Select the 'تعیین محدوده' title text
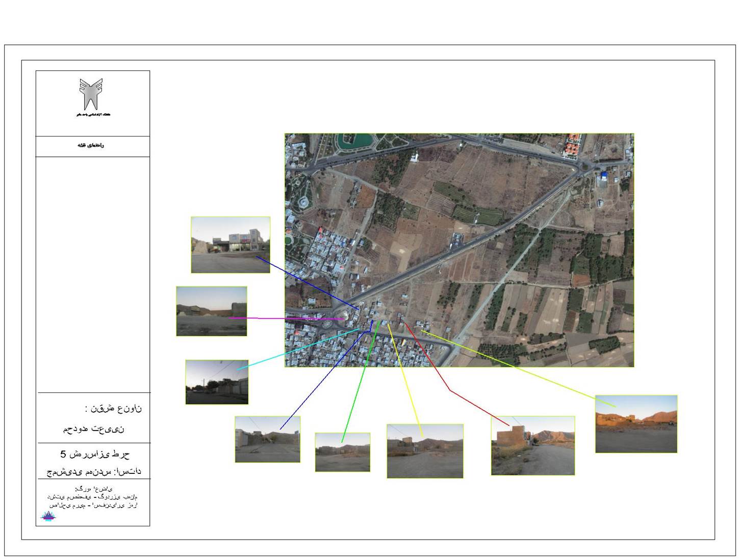Image resolution: width=741 pixels, height=560 pixels. pyautogui.click(x=94, y=429)
